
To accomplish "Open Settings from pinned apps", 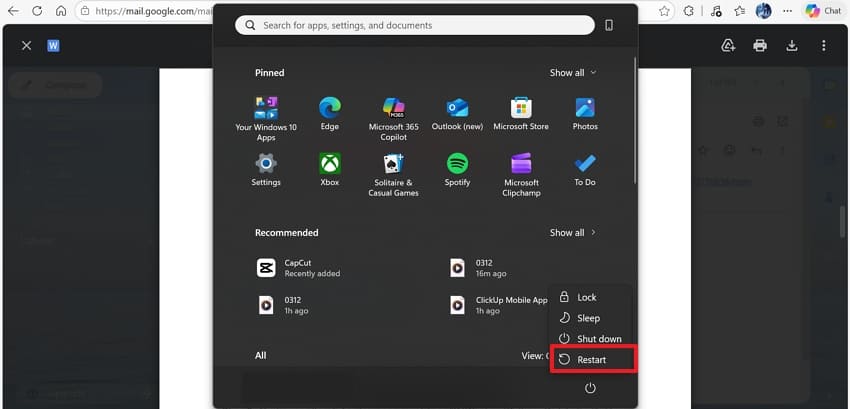I will coord(266,169).
